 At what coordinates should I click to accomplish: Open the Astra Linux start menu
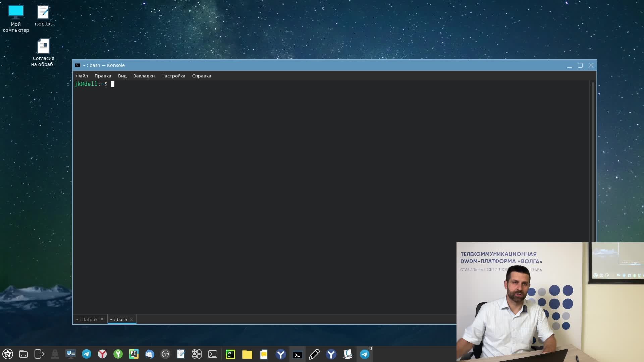(x=8, y=354)
